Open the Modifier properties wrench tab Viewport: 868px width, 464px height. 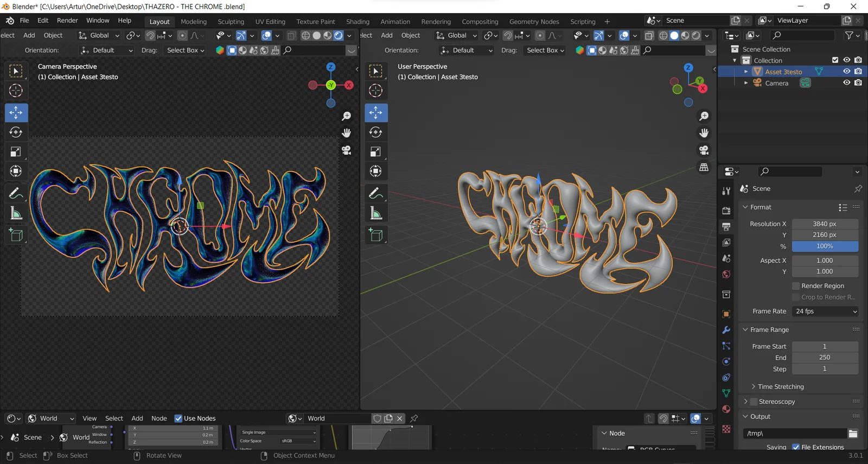click(x=726, y=330)
